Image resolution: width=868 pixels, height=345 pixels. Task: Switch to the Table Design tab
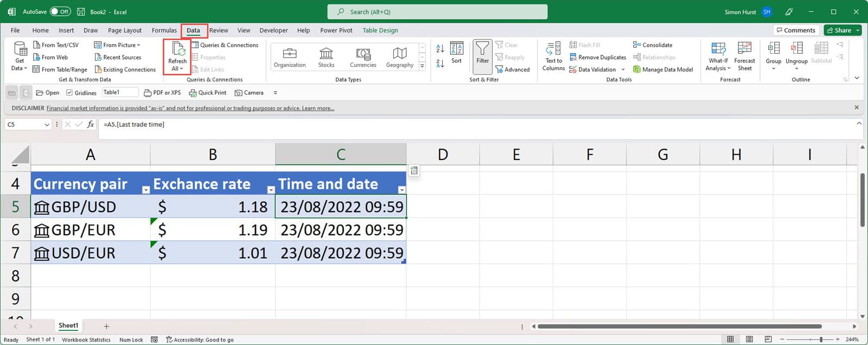tap(380, 30)
